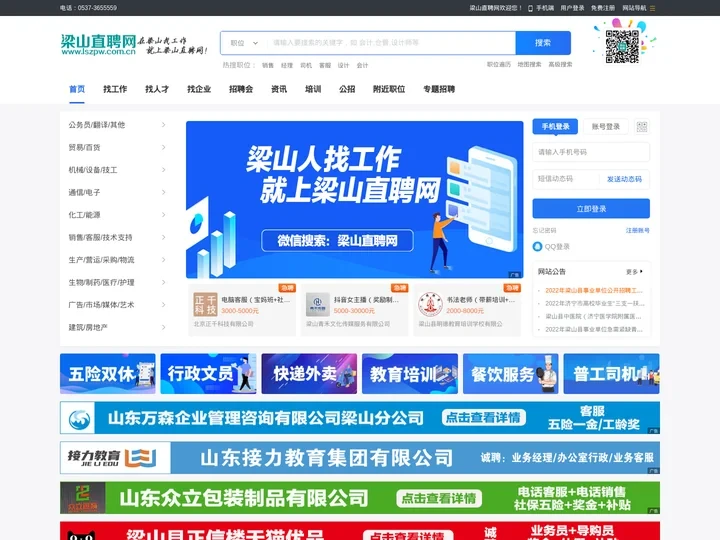Open 公招 navigation tab
Viewport: 720px width, 540px height.
click(x=347, y=89)
